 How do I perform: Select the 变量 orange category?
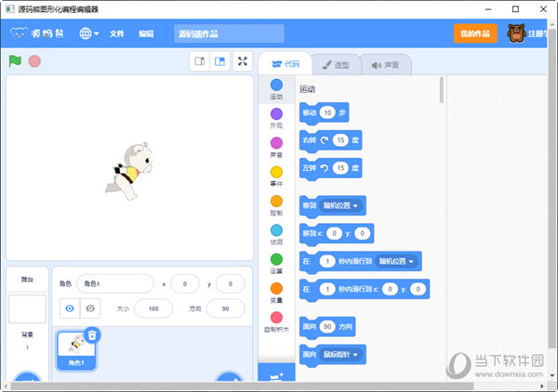click(x=276, y=294)
